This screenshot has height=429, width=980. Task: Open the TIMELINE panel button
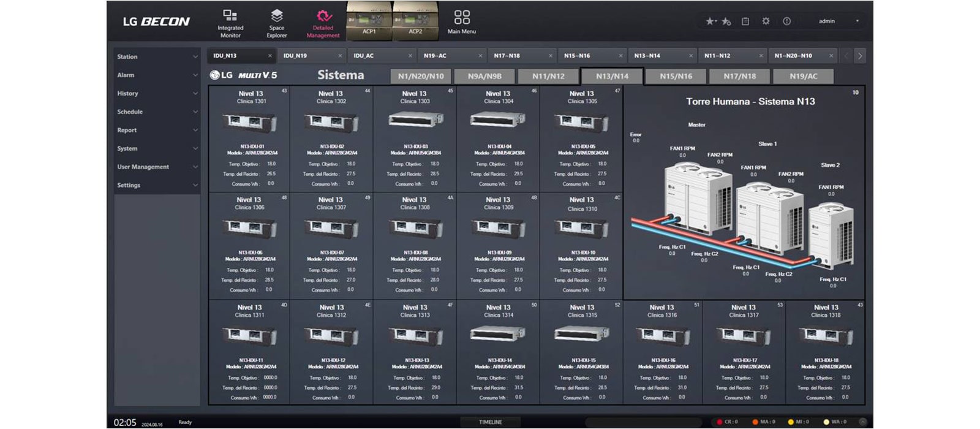(x=491, y=422)
